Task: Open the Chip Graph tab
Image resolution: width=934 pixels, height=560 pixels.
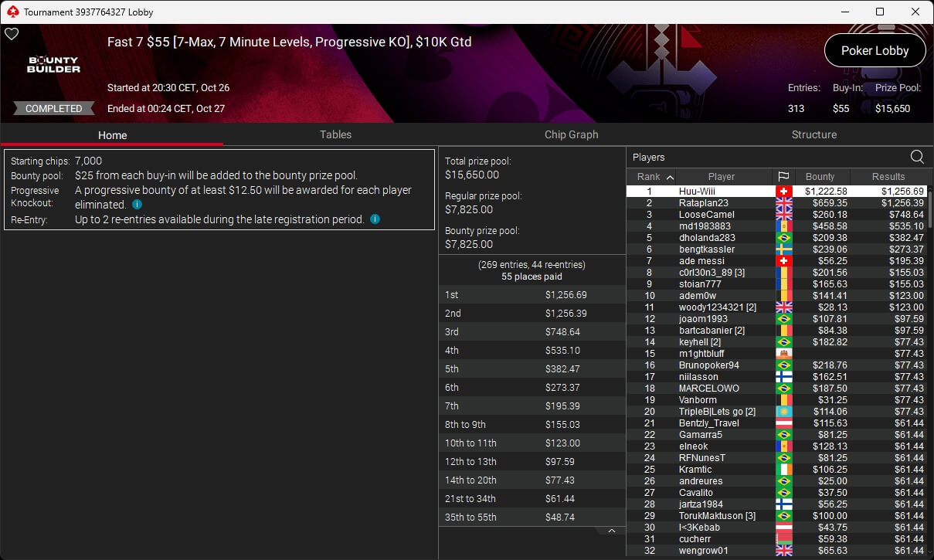Action: coord(572,134)
